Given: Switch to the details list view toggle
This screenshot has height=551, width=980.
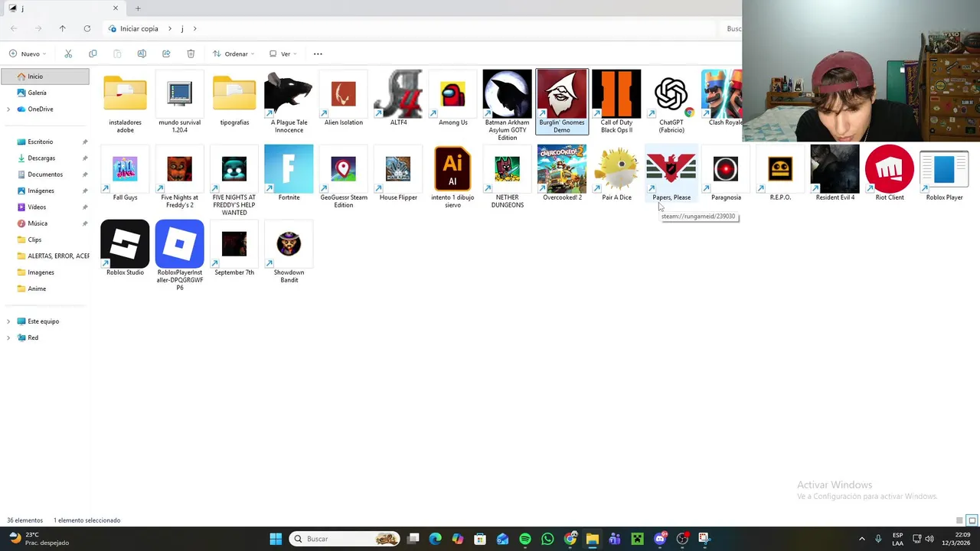Looking at the screenshot, I should [959, 520].
